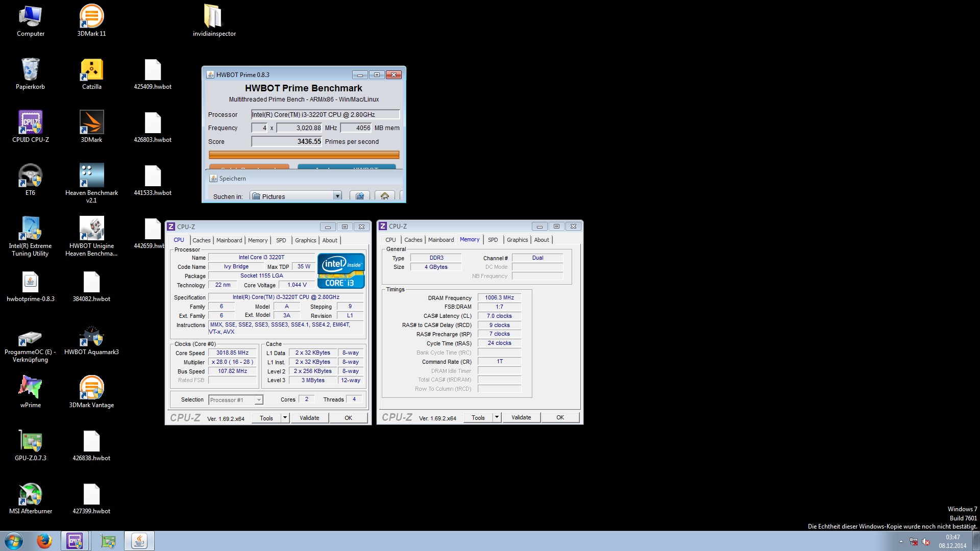Click OK in left CPU-Z window
980x551 pixels.
[348, 418]
